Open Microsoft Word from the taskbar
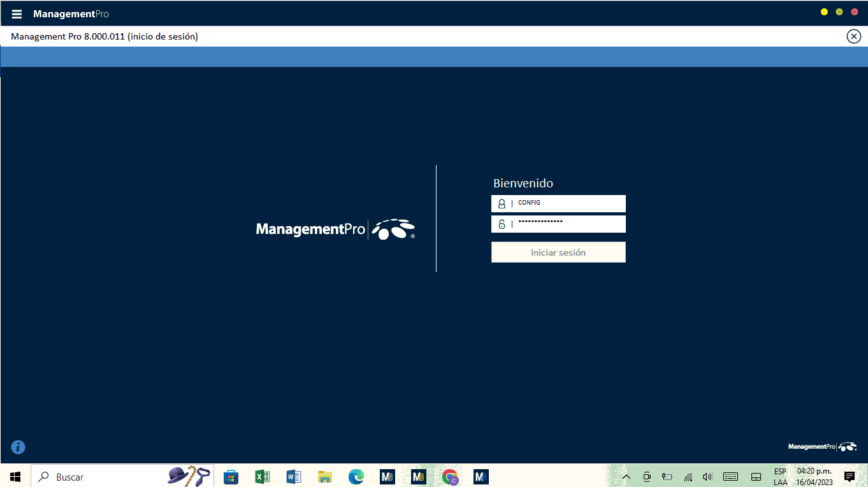Screen dimensions: 868x487 293,477
